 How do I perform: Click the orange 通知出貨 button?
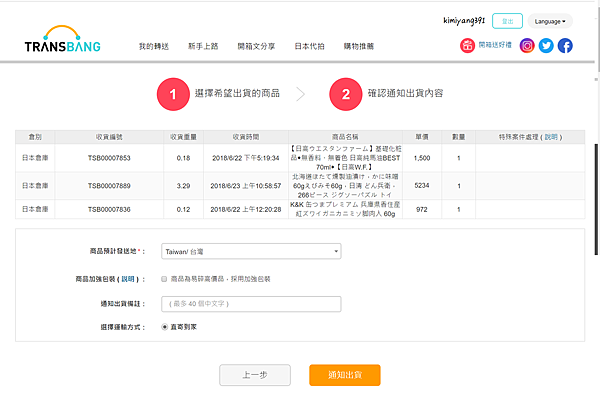point(344,376)
